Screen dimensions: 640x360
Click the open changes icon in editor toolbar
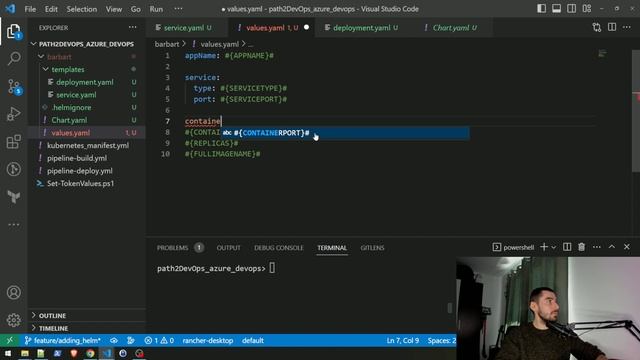[597, 27]
